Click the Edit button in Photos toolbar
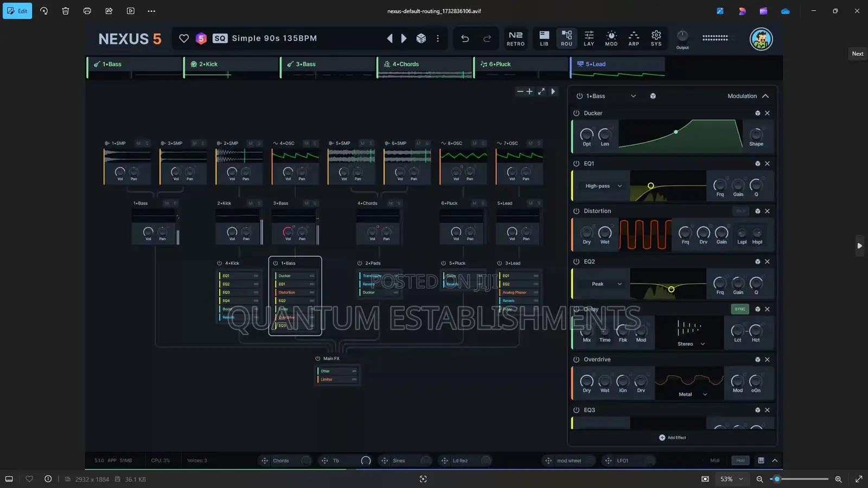 pyautogui.click(x=17, y=11)
